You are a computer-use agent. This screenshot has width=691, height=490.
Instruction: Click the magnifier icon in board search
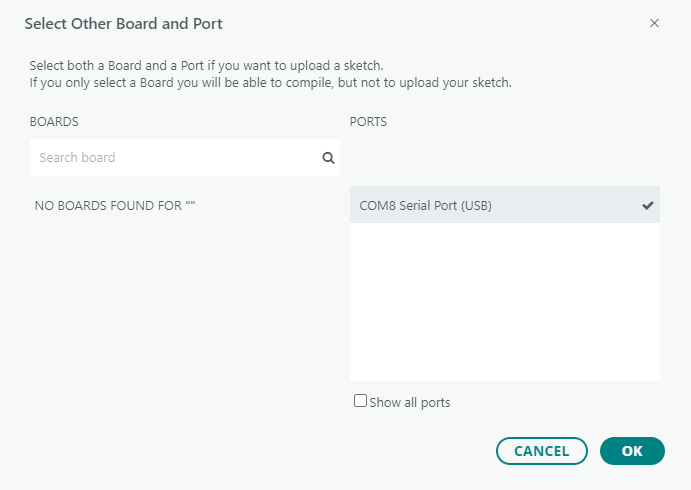point(327,158)
